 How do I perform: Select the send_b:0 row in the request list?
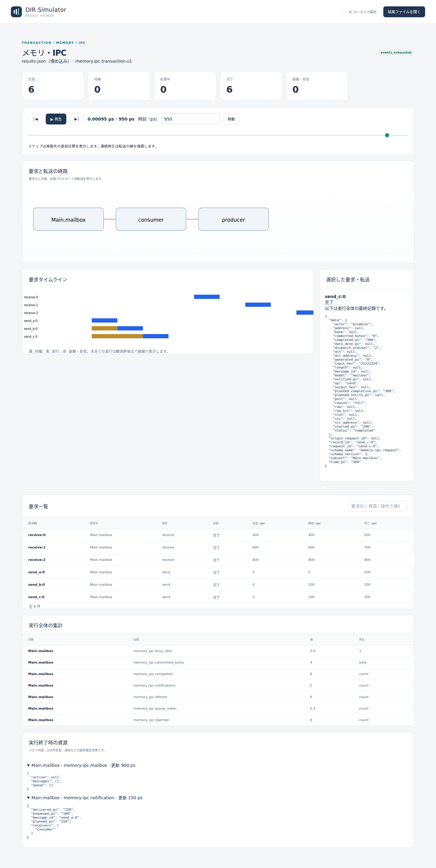click(x=218, y=585)
